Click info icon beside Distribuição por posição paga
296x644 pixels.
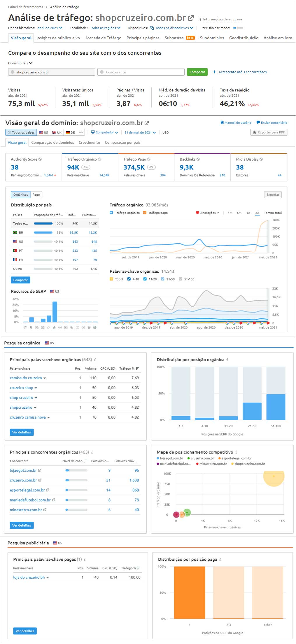(220, 560)
